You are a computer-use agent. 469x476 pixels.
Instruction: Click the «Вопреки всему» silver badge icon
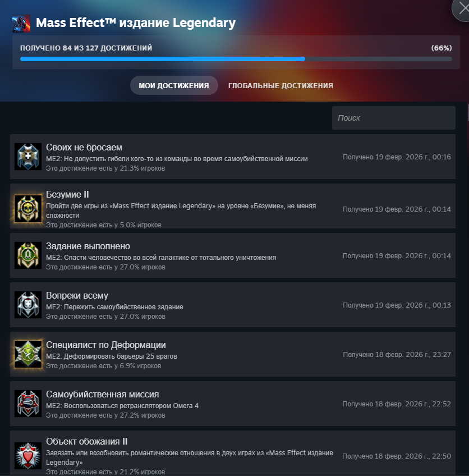coord(28,305)
